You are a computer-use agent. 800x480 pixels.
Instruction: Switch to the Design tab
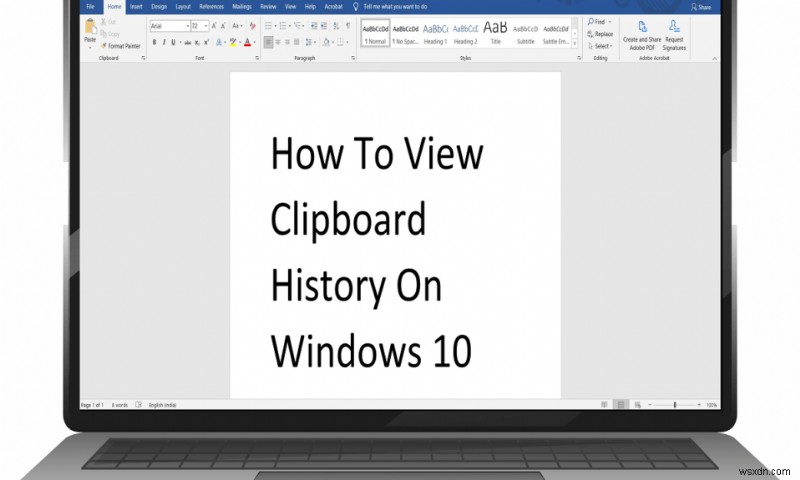click(159, 7)
